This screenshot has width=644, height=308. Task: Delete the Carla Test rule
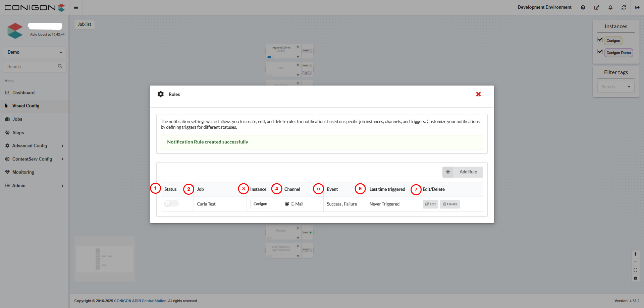point(450,204)
